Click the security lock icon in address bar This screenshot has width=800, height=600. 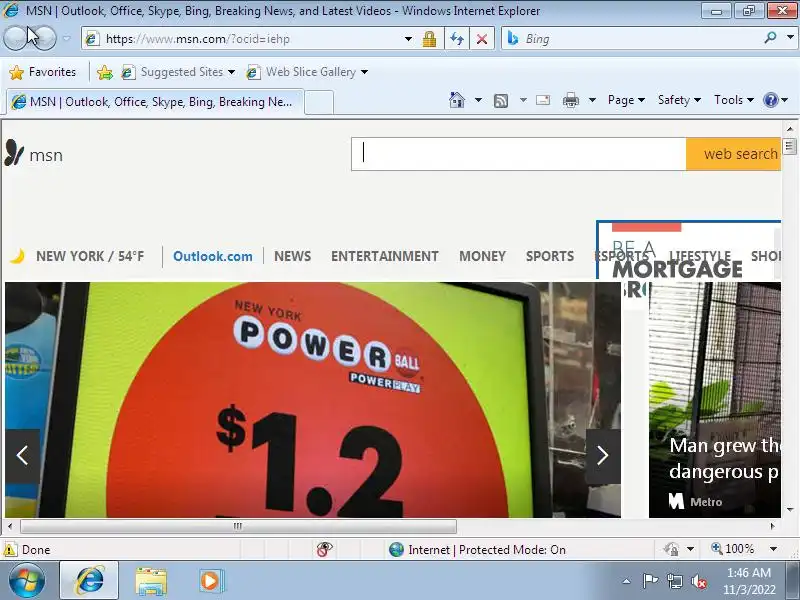pos(429,39)
